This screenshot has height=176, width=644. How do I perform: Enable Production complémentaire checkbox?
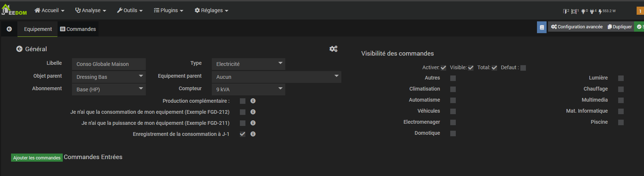pyautogui.click(x=242, y=101)
